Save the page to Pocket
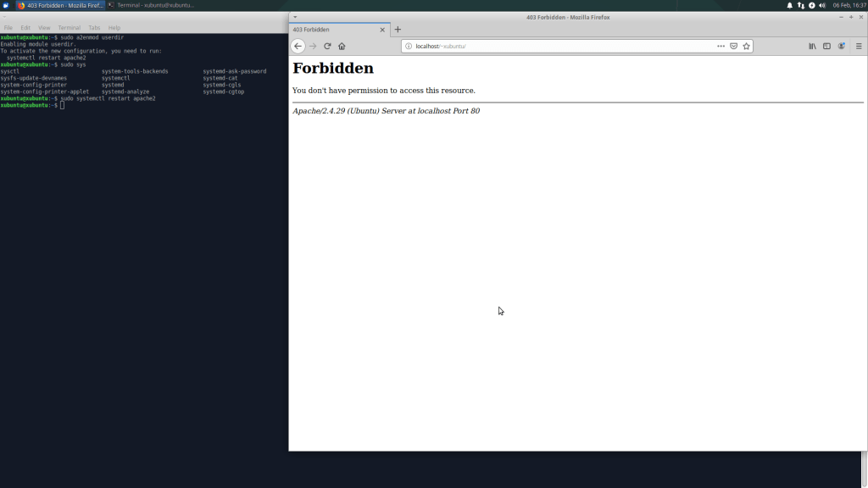 (x=734, y=46)
